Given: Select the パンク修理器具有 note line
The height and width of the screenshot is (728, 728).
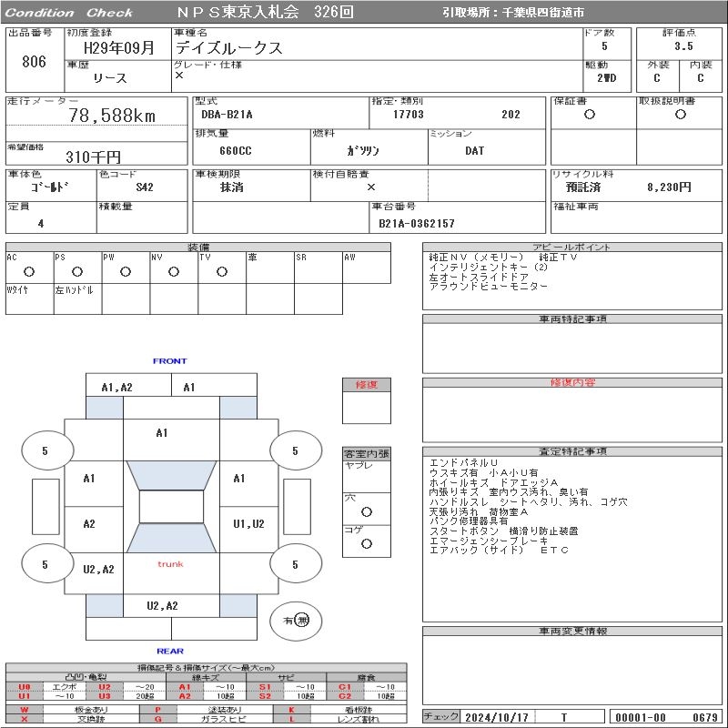Looking at the screenshot, I should (x=469, y=521).
